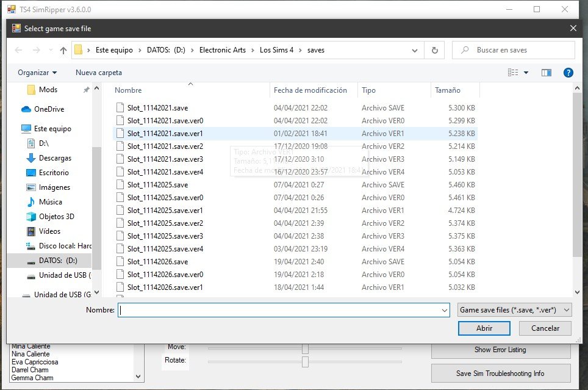The height and width of the screenshot is (390, 588).
Task: Toggle the preview pane icon
Action: click(x=546, y=73)
